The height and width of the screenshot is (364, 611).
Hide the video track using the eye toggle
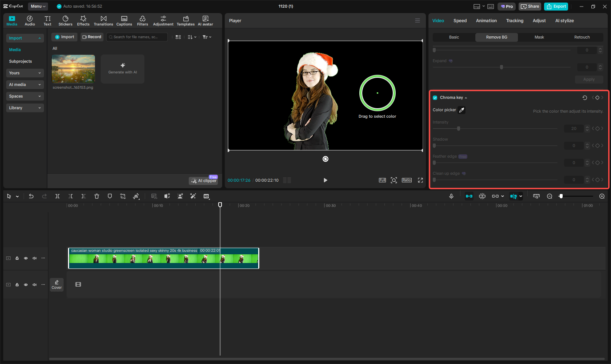coord(25,258)
